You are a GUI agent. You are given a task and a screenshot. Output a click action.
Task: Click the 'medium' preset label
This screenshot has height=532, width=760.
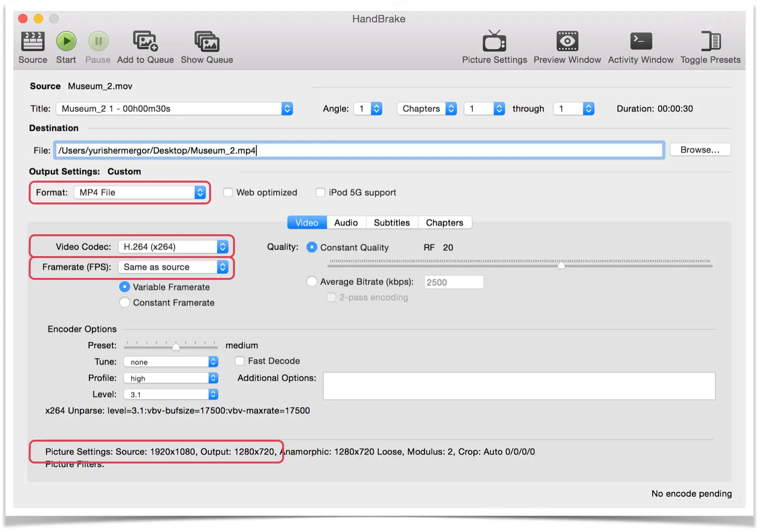click(242, 345)
